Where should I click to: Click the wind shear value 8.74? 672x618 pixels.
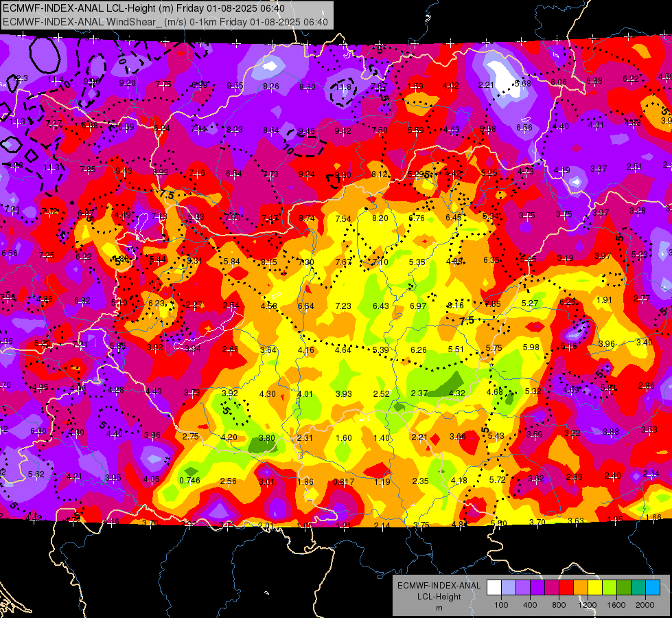coord(307,218)
